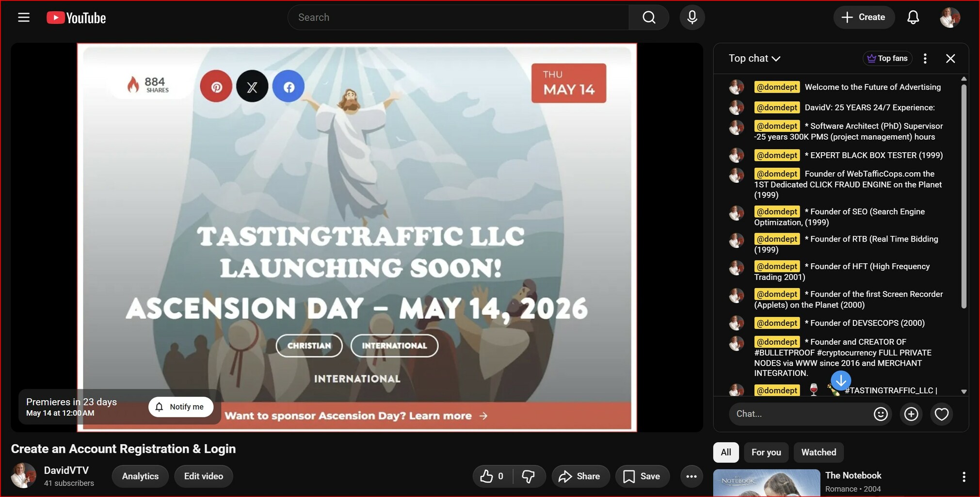
Task: Open options for The Notebook recommendation
Action: (x=964, y=477)
